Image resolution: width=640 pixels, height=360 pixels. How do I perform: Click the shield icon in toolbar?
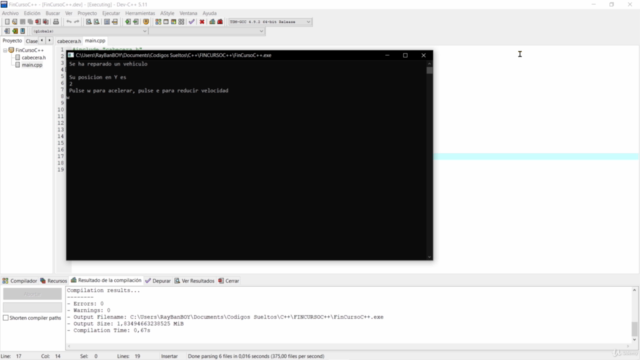point(146,22)
